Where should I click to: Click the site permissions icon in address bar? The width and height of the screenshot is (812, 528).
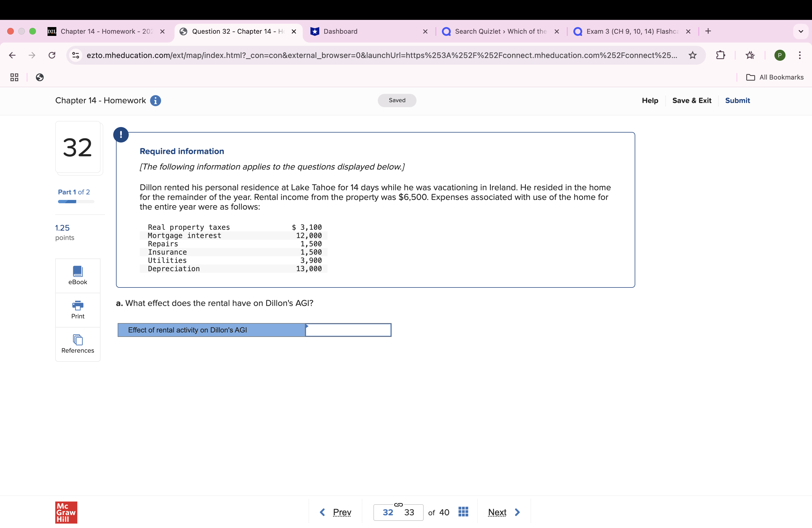click(75, 55)
